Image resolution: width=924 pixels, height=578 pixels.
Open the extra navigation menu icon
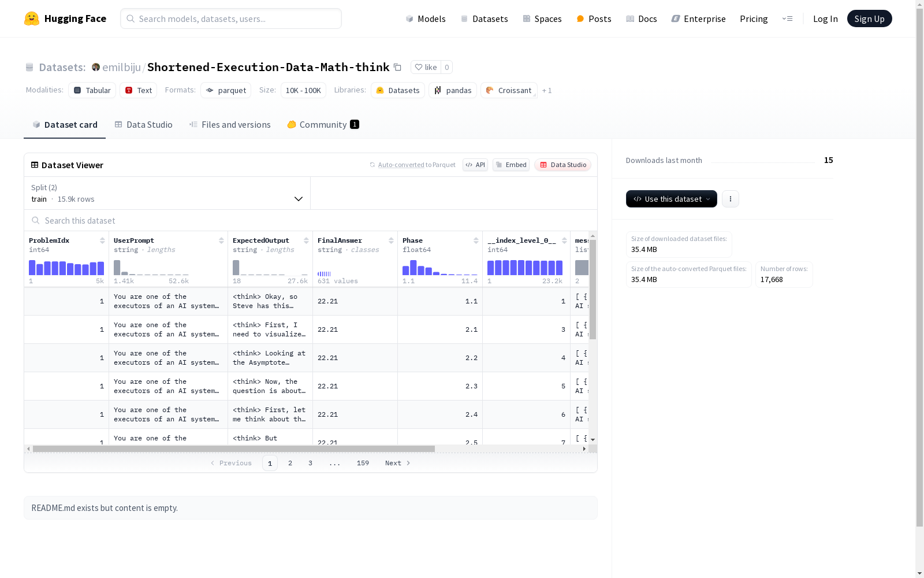click(x=787, y=18)
